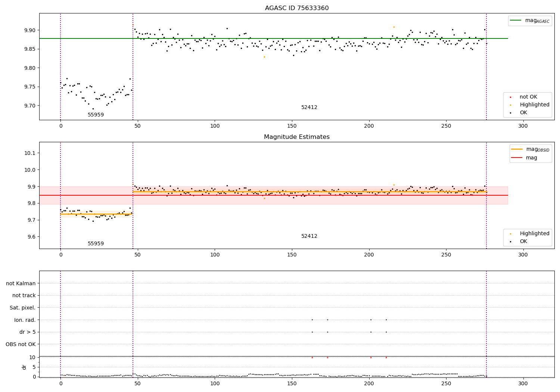This screenshot has width=560, height=392.
Task: Click the short orange mag OBSID line of observation 55959
Action: tap(96, 214)
